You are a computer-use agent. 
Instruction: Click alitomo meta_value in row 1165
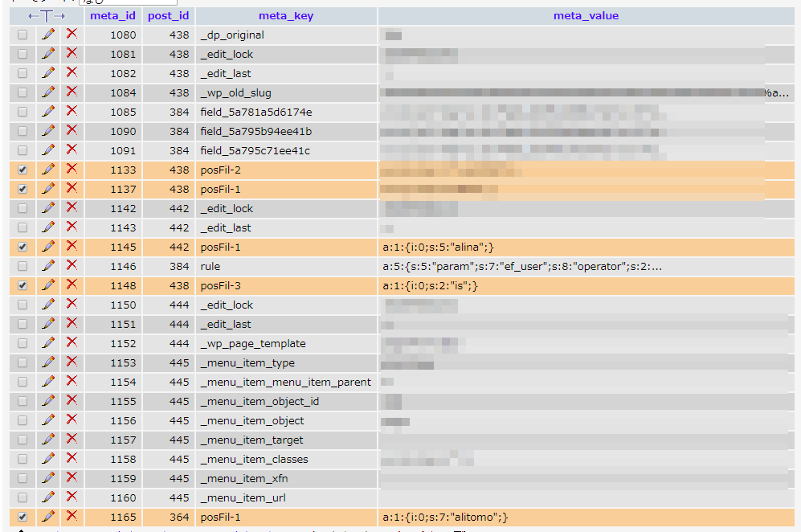(x=445, y=518)
